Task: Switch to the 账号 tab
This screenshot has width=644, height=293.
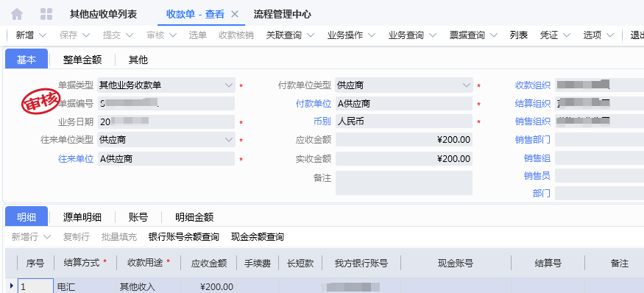Action: 138,217
